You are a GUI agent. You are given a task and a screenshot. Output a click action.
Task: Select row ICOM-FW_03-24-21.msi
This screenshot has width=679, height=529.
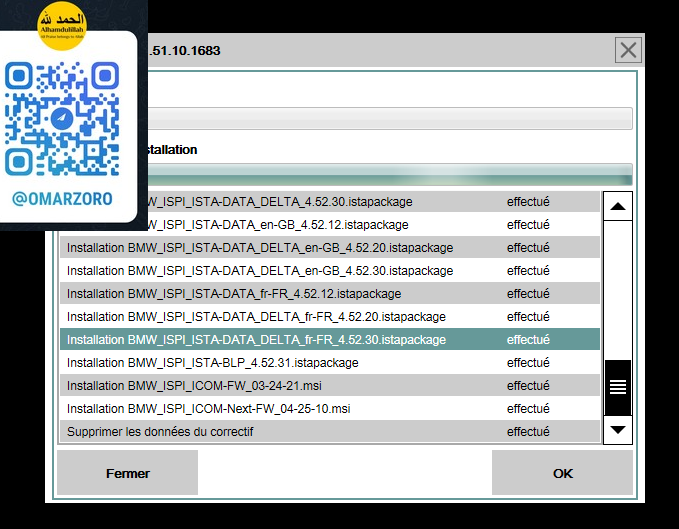330,385
